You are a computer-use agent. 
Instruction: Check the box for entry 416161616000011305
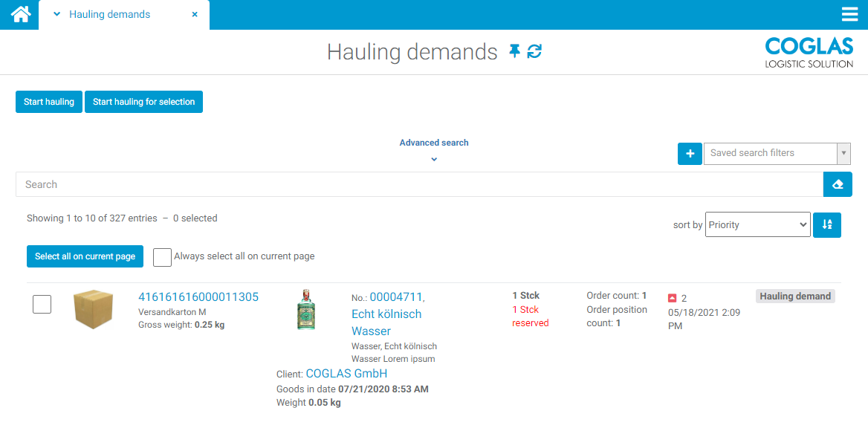tap(42, 304)
